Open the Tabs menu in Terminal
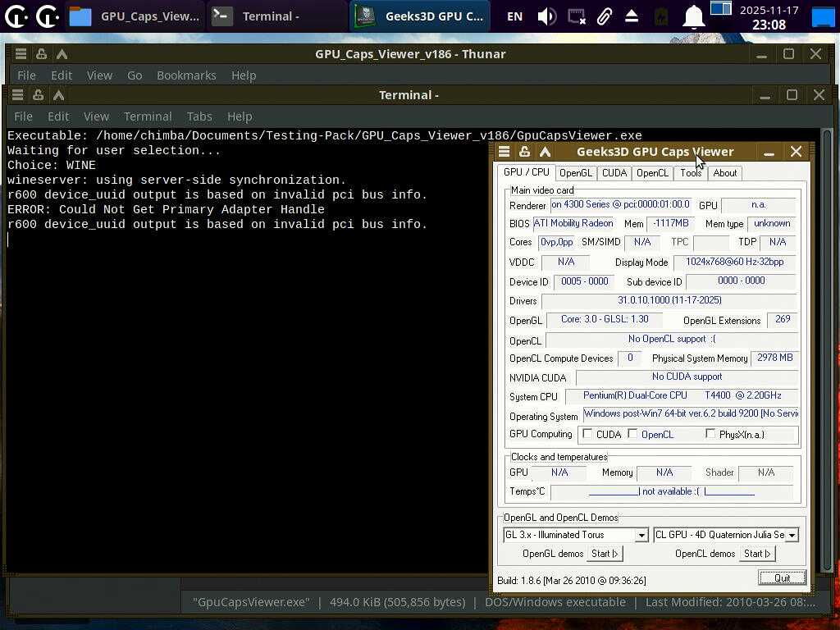840x630 pixels. 199,116
